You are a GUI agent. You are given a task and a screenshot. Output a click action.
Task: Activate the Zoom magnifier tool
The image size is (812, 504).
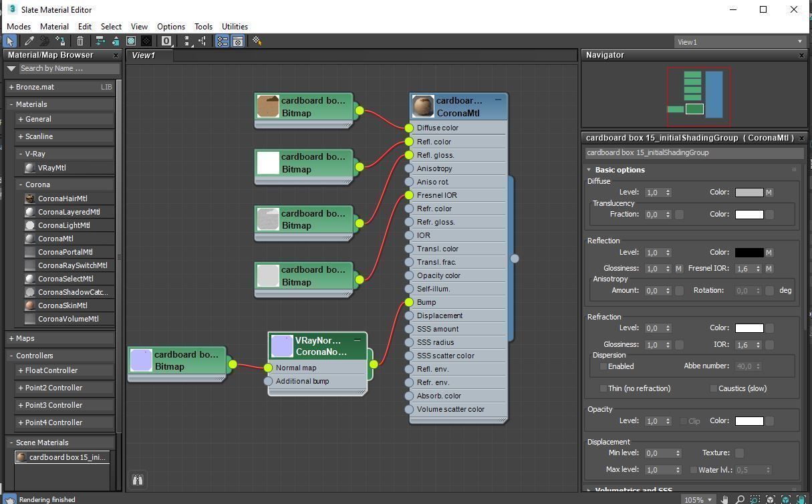(x=740, y=499)
